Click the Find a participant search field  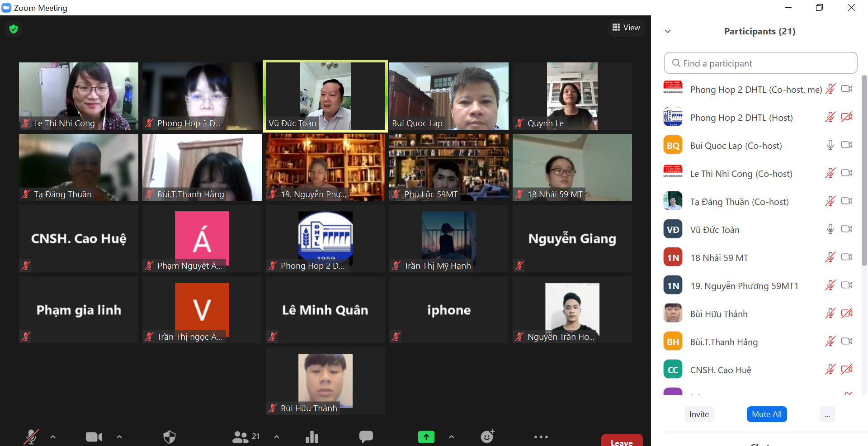(760, 63)
